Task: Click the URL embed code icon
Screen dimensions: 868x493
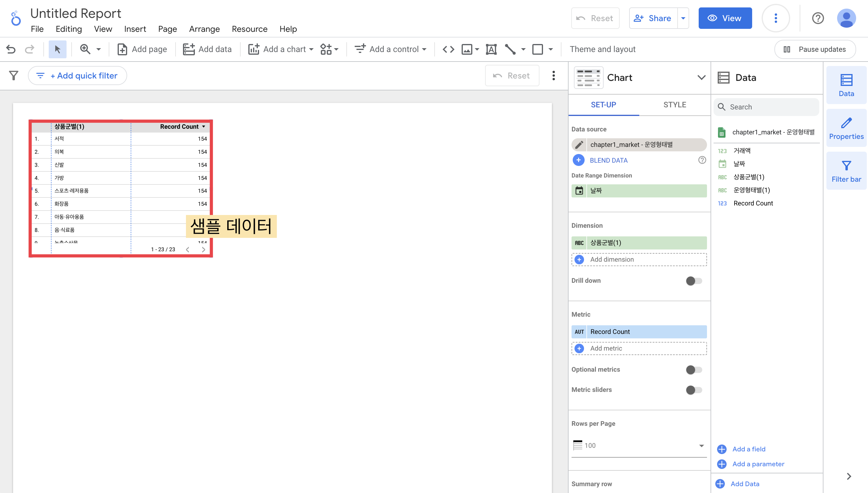Action: tap(448, 49)
